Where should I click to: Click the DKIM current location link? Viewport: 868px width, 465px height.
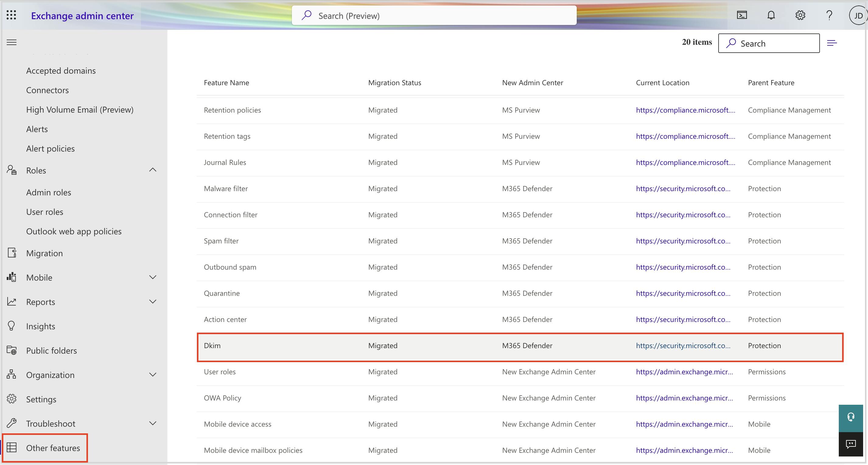tap(684, 345)
